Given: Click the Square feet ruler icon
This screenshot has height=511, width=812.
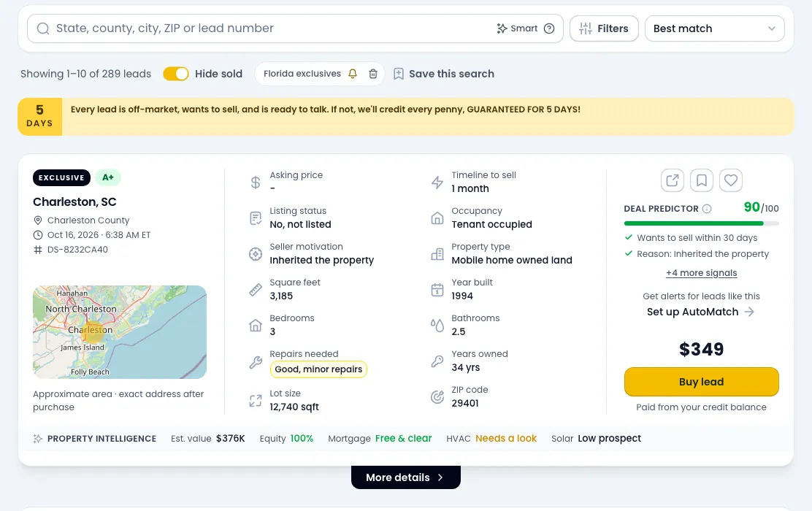Looking at the screenshot, I should tap(256, 289).
